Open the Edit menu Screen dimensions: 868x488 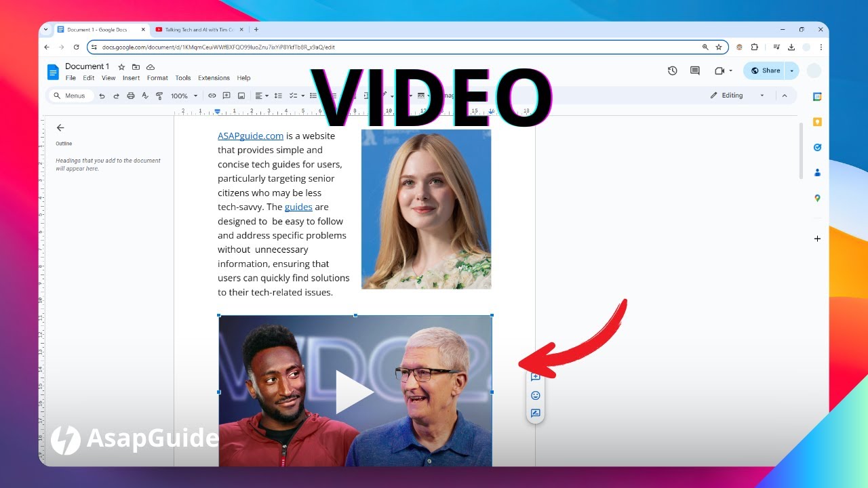pos(89,78)
